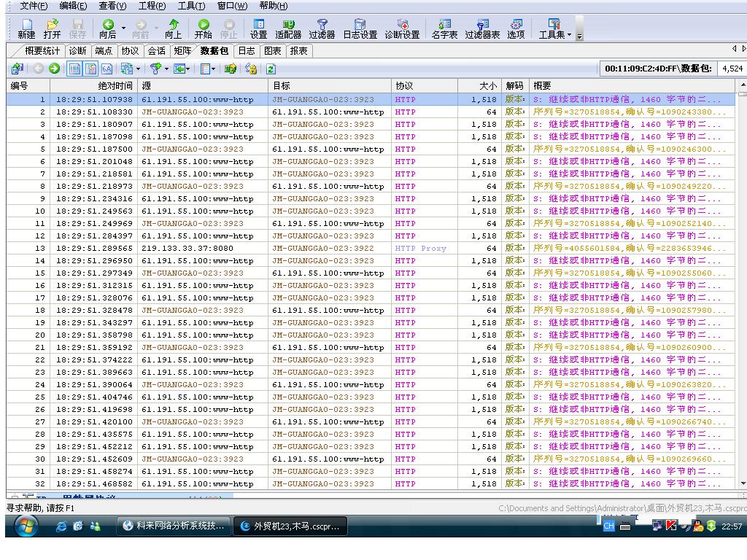Toggle the hex view button in packet toolbar
The width and height of the screenshot is (747, 560).
click(x=107, y=69)
